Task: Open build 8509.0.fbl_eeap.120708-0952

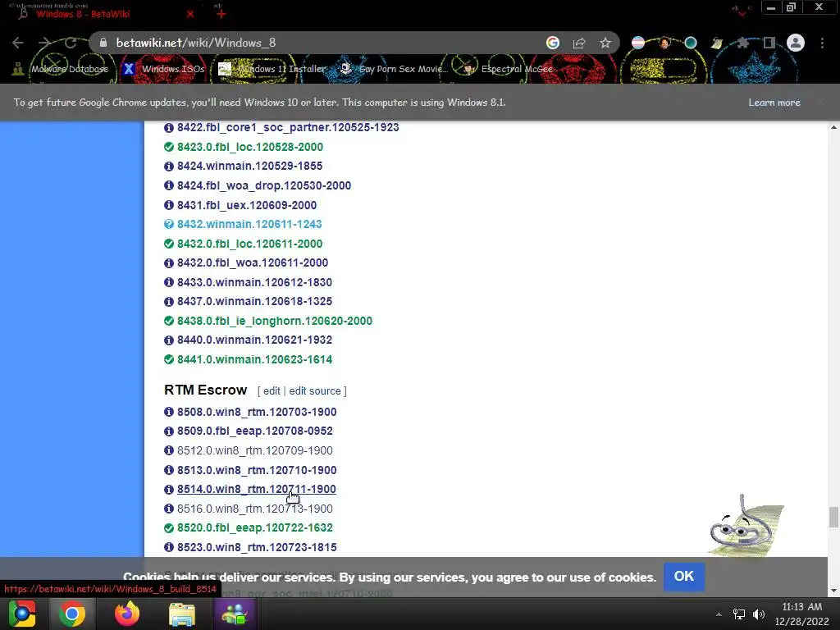Action: 255,431
